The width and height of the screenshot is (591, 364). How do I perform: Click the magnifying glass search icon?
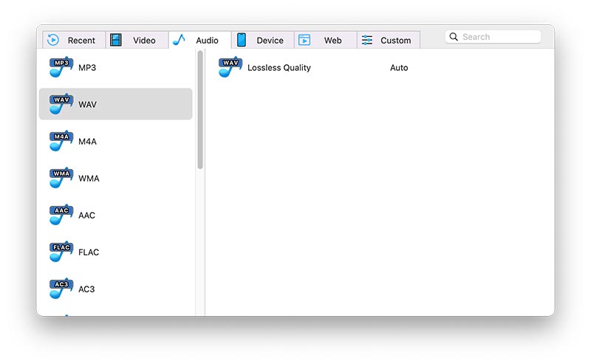click(454, 37)
